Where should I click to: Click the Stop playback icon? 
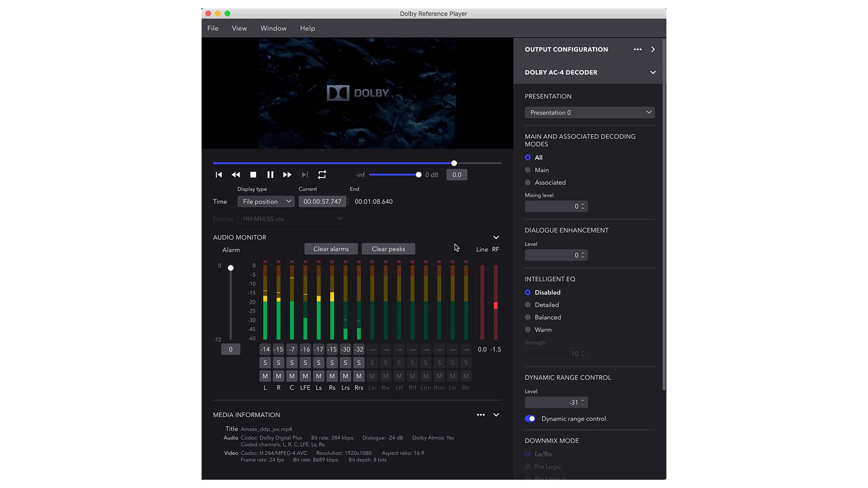pos(253,175)
